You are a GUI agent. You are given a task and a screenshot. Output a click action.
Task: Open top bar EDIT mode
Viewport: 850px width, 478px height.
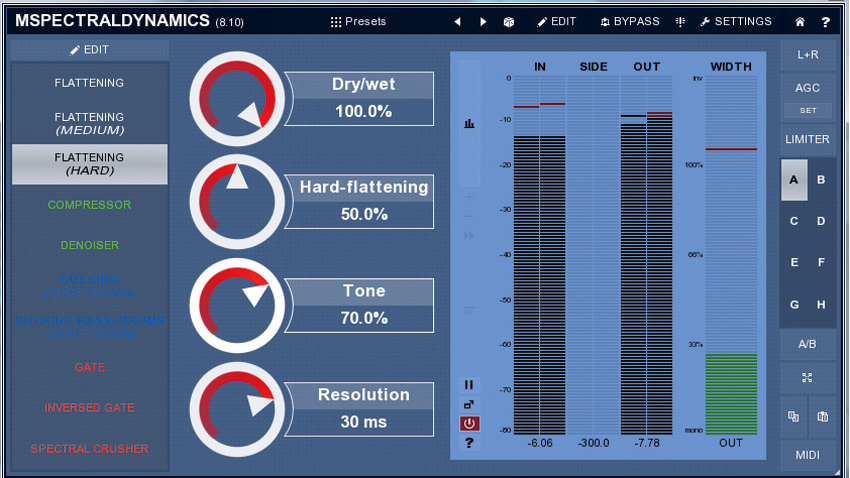click(556, 22)
